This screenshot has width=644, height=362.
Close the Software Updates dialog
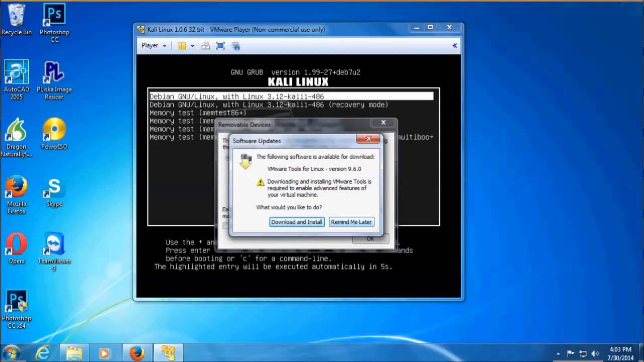[369, 139]
